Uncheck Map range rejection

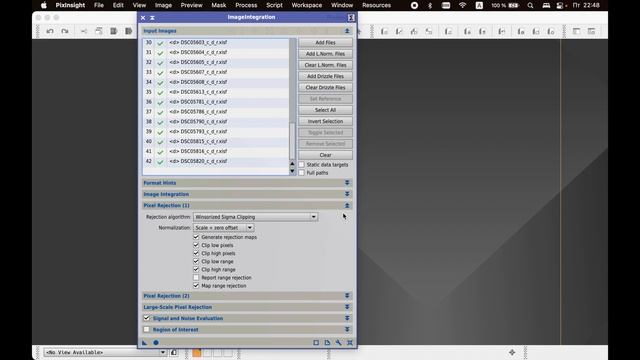coord(196,286)
